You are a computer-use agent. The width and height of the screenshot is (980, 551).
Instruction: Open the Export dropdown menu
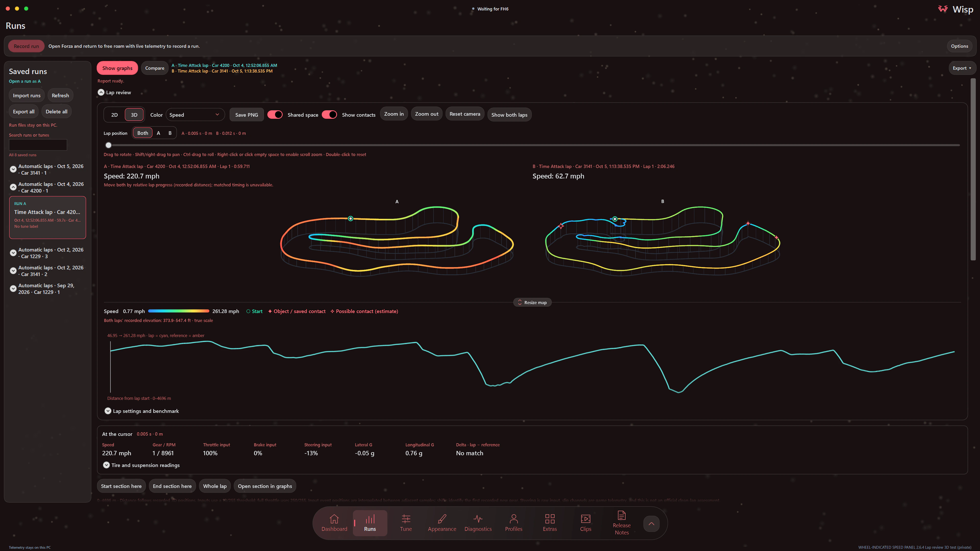point(962,68)
